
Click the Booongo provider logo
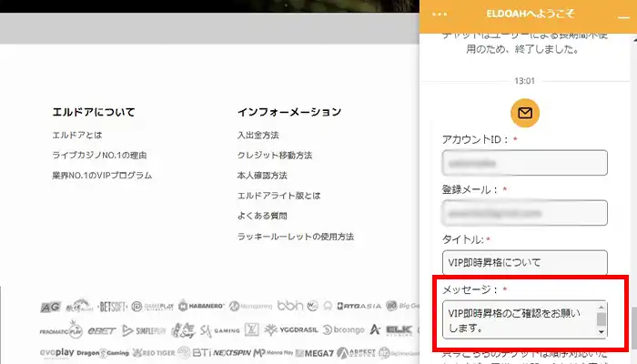(343, 329)
